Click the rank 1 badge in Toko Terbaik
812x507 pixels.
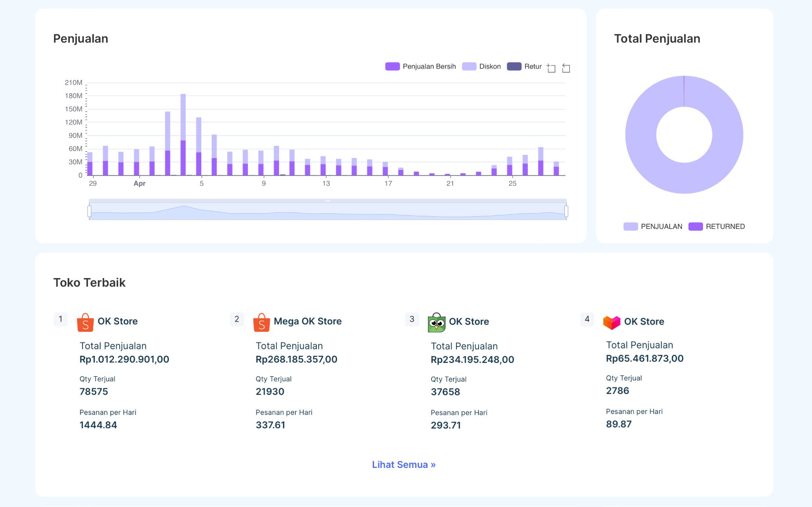pyautogui.click(x=61, y=319)
